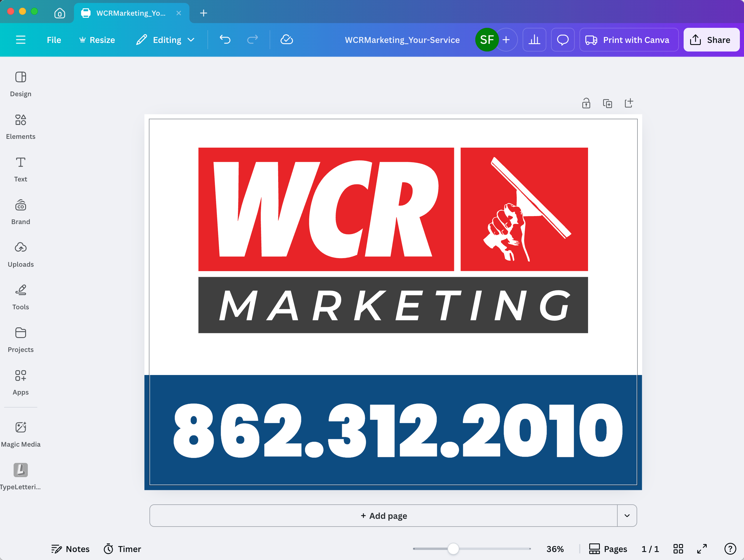Click Print with Canva
This screenshot has height=560, width=744.
click(x=629, y=39)
